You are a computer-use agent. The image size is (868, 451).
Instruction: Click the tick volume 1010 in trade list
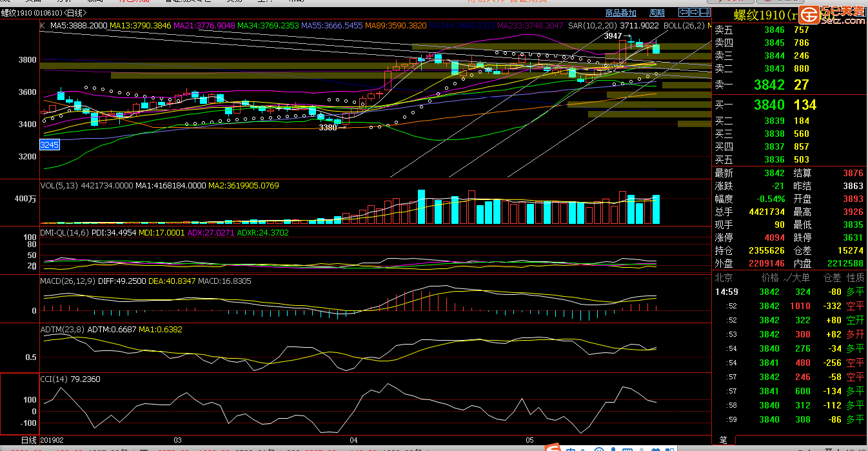800,306
